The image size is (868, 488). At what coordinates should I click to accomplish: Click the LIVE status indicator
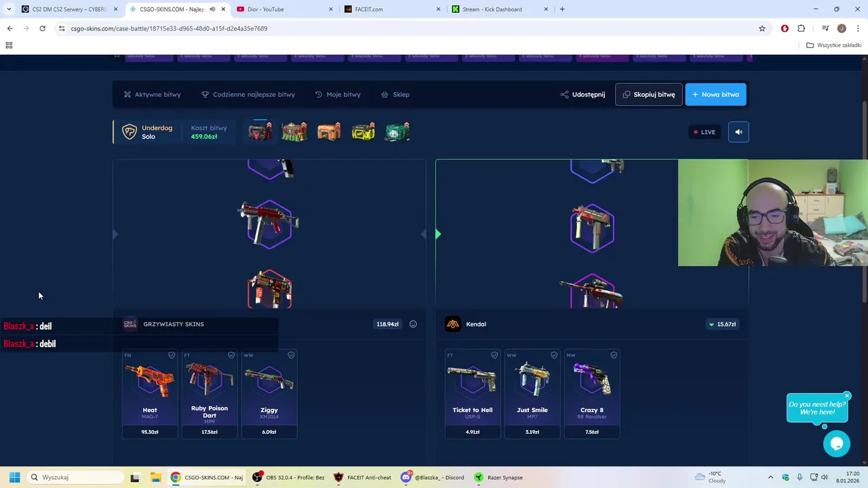tap(704, 132)
